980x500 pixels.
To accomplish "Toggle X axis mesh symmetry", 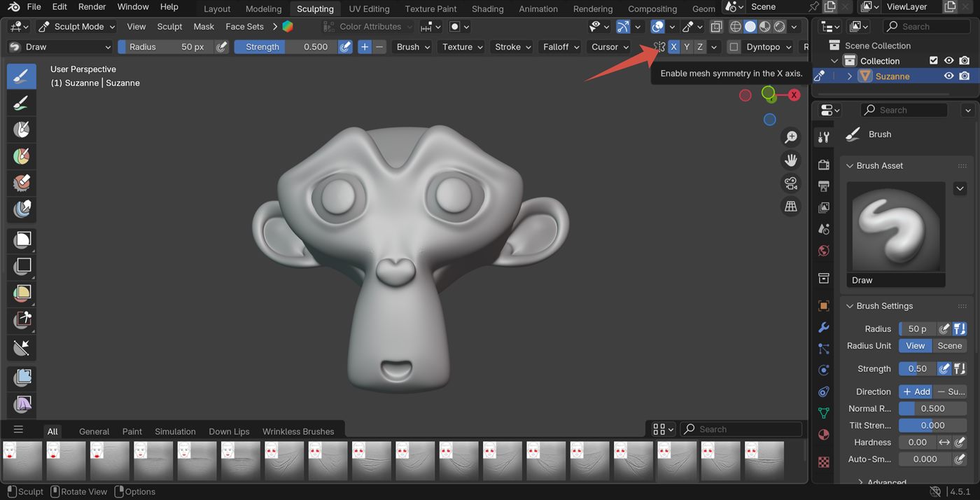I will 673,47.
